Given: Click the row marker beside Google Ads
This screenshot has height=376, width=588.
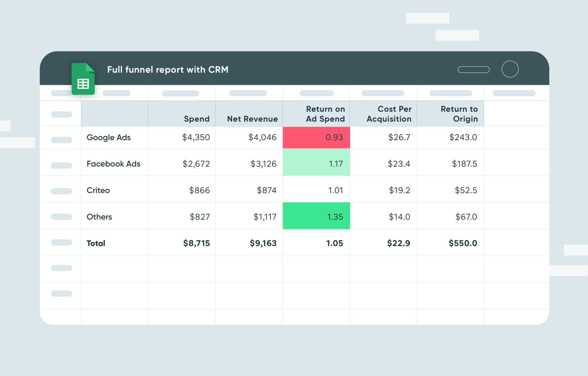Looking at the screenshot, I should click(61, 140).
